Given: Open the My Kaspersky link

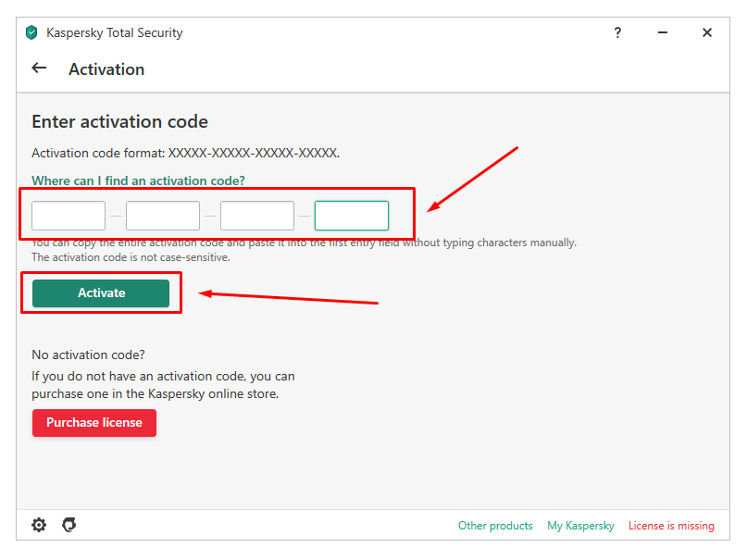Looking at the screenshot, I should (x=580, y=526).
